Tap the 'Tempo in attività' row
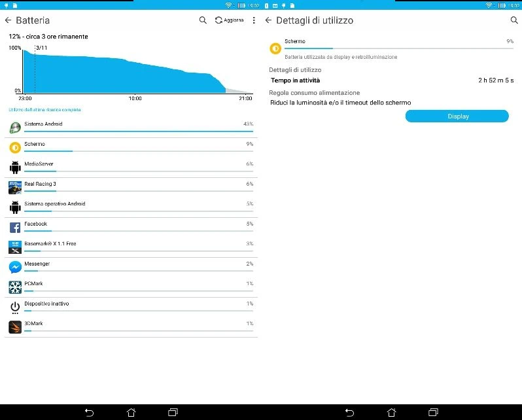 (x=392, y=80)
